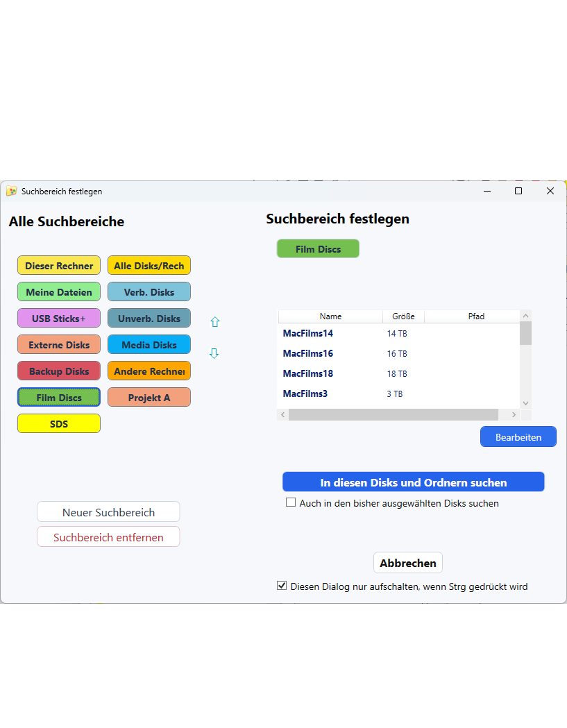The image size is (567, 728).
Task: Select the Media Disks search area
Action: click(x=149, y=345)
